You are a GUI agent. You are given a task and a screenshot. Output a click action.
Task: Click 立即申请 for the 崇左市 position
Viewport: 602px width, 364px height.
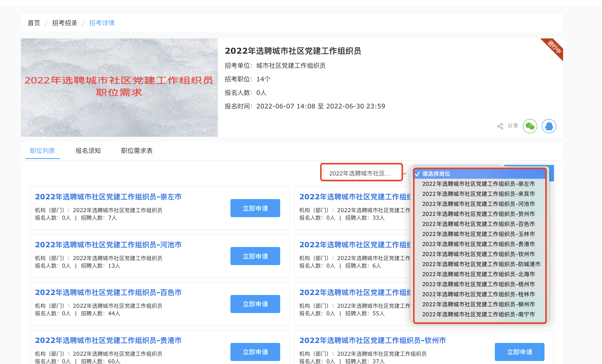pyautogui.click(x=255, y=208)
